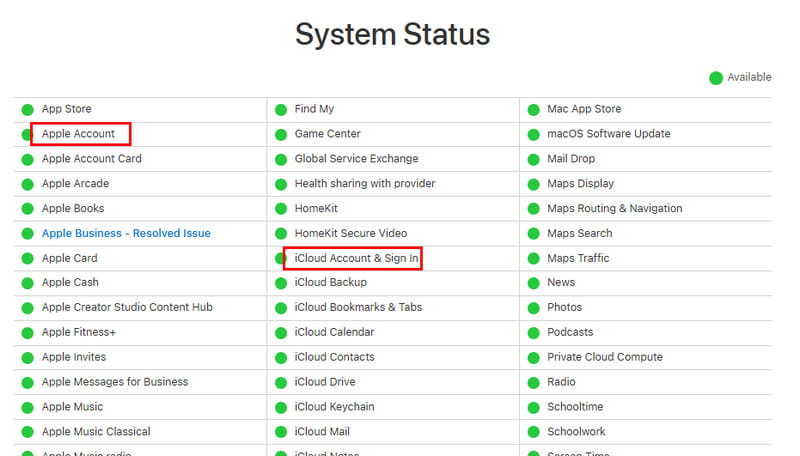Click the status dot beside Maps Traffic
The image size is (800, 456).
tap(534, 259)
